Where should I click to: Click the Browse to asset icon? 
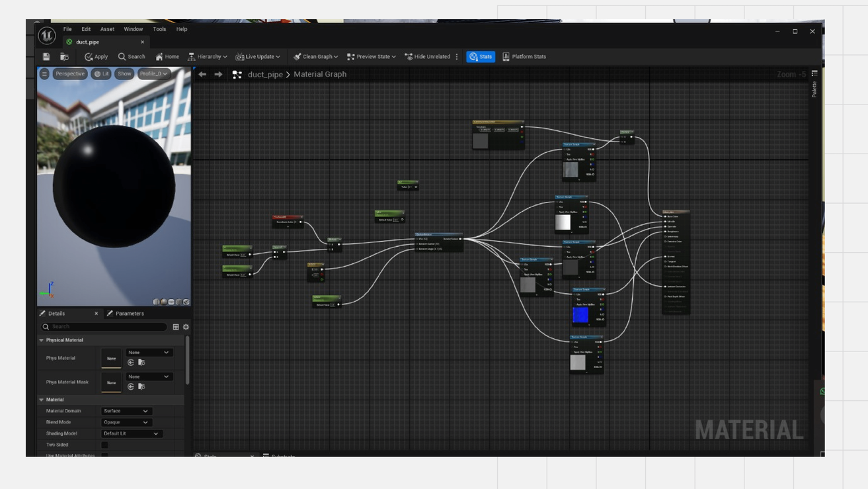click(x=64, y=57)
